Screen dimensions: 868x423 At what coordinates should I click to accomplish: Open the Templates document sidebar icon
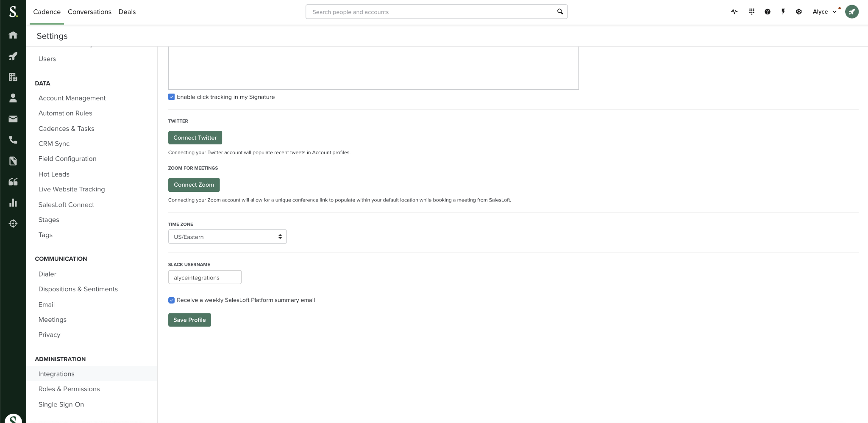pyautogui.click(x=13, y=161)
